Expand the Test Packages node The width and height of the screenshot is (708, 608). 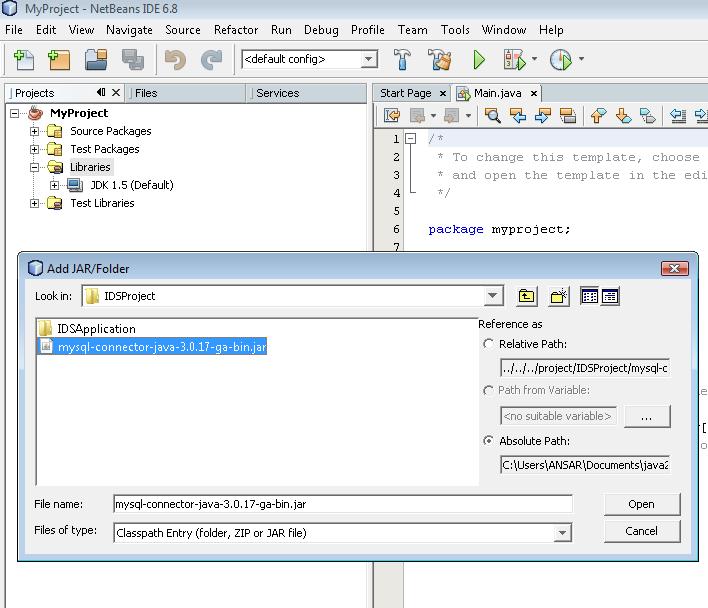(34, 149)
